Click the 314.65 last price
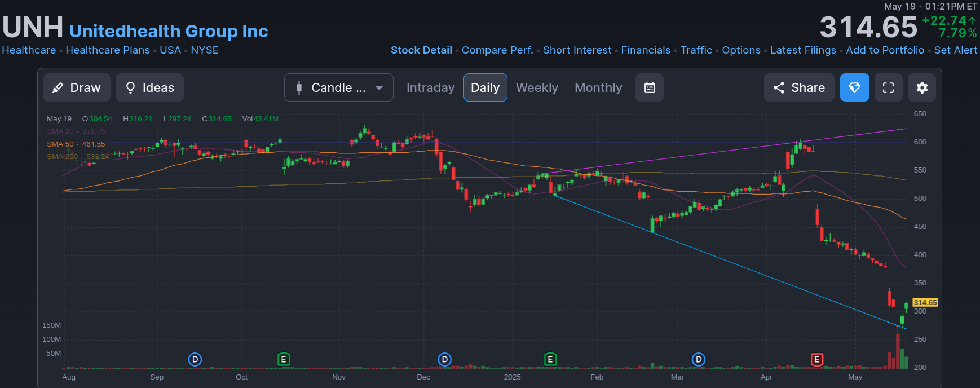 pos(868,27)
